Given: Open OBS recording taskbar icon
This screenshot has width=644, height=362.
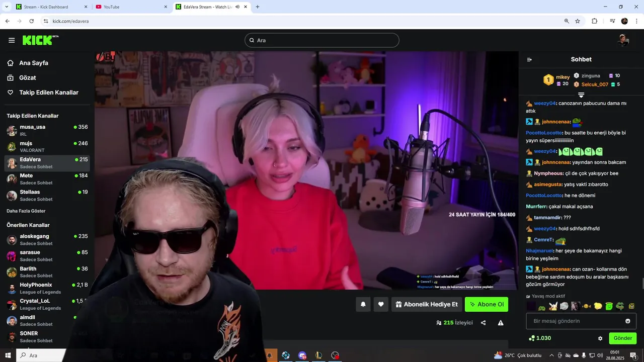Looking at the screenshot, I should click(336, 355).
